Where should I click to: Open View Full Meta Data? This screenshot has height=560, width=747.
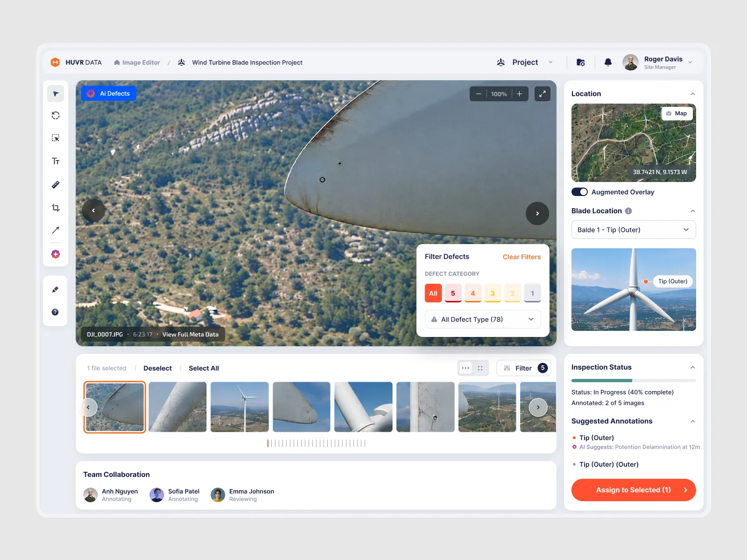(x=190, y=334)
